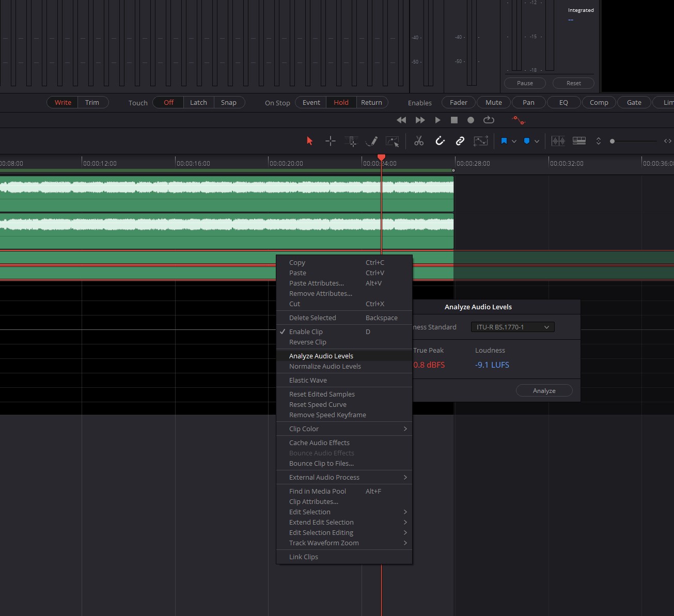Choose Elastic Wave from context menu
Viewport: 674px width, 616px height.
pos(344,380)
